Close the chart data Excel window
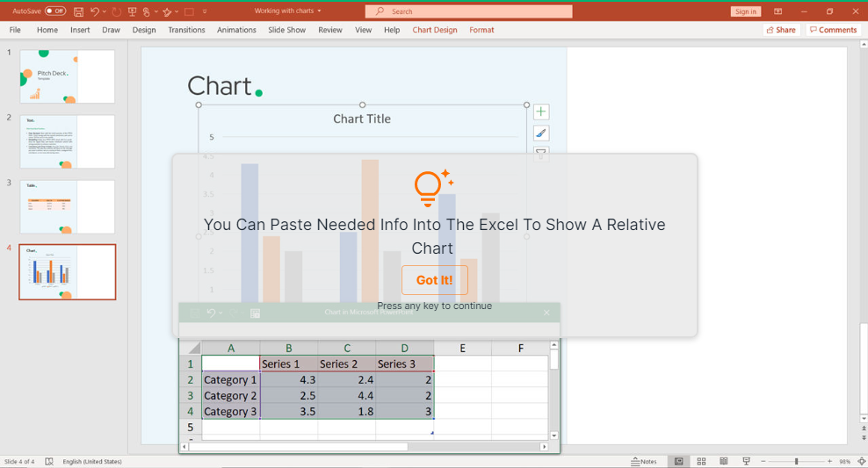The image size is (868, 468). (x=546, y=313)
